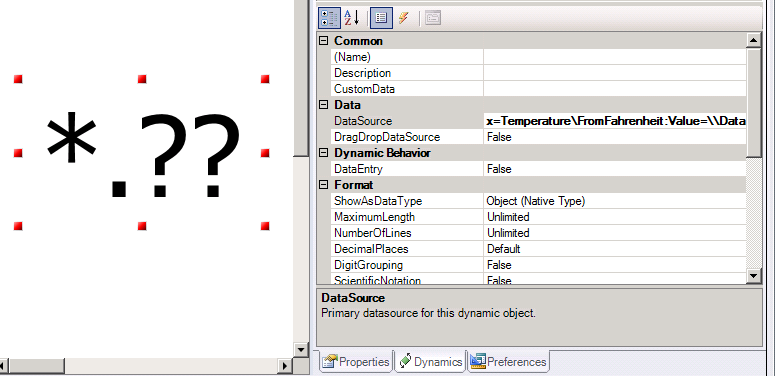Collapse the Format category
The width and height of the screenshot is (775, 376).
pyautogui.click(x=324, y=185)
